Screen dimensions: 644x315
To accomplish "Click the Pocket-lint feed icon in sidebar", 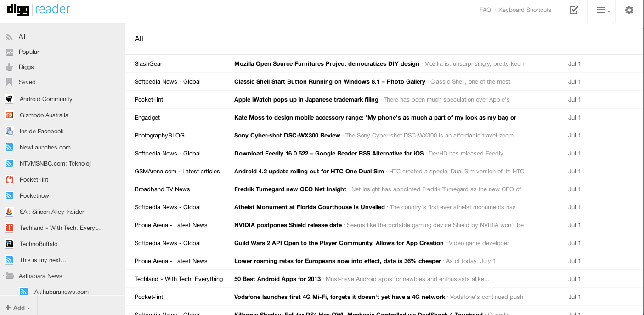I will coord(9,179).
